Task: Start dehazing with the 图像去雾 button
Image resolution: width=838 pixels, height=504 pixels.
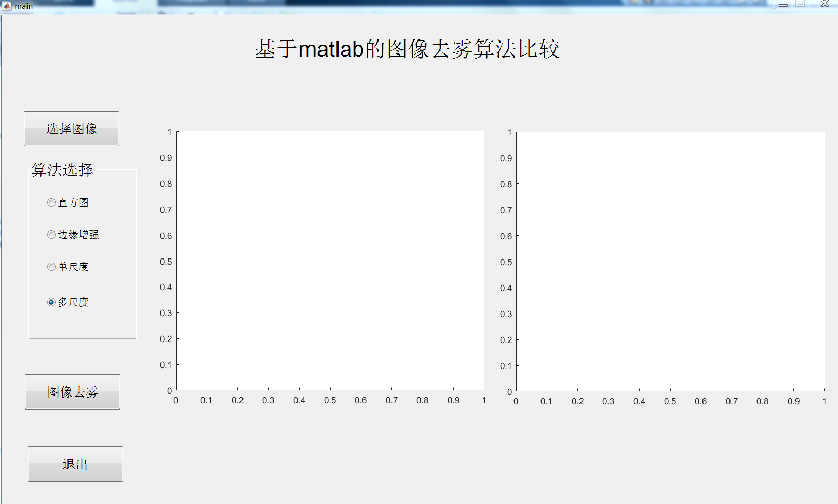Action: (73, 392)
